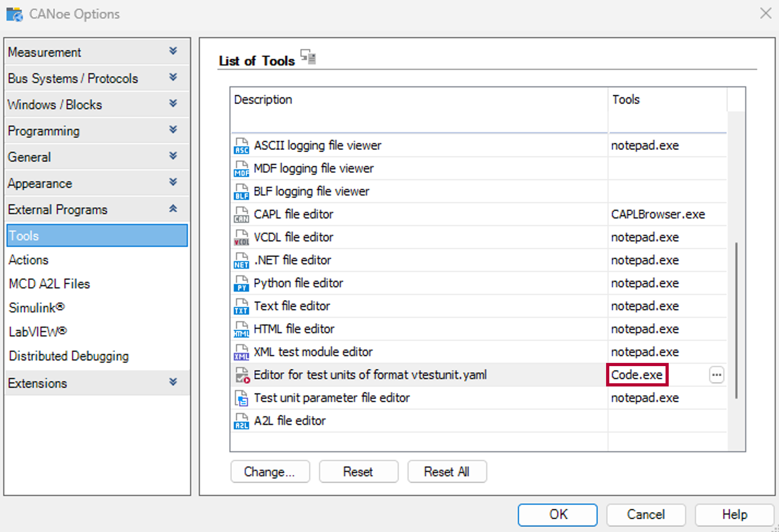Expand the Measurement section
779x532 pixels.
173,51
